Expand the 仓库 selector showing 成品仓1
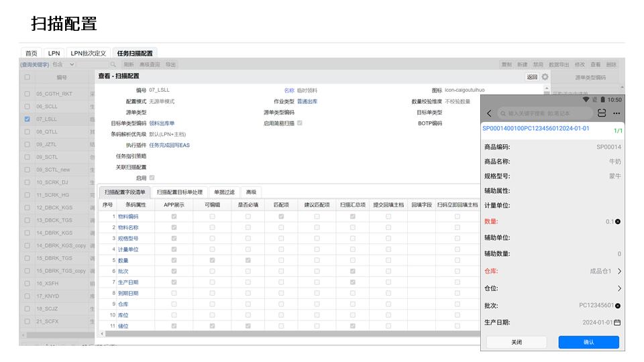 tap(619, 271)
